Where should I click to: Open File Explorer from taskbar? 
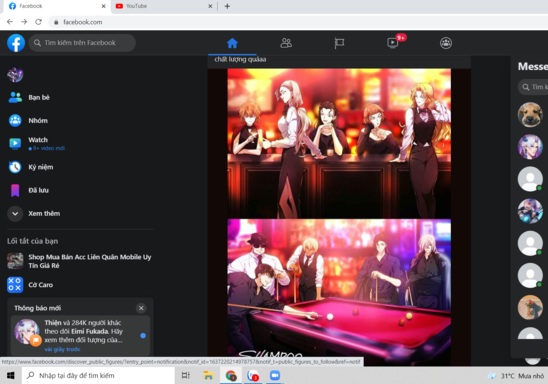click(x=208, y=375)
